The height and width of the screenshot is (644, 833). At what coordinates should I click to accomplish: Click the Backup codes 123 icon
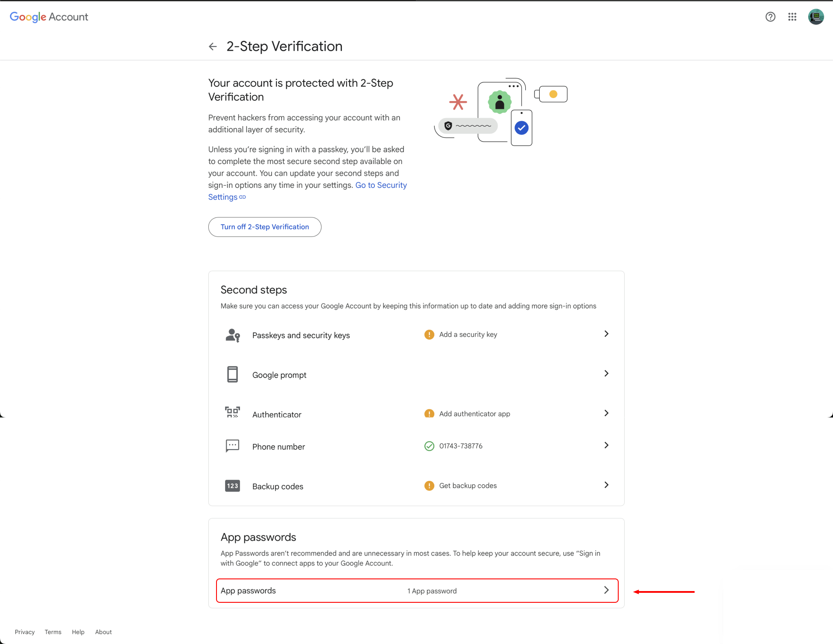(x=233, y=486)
